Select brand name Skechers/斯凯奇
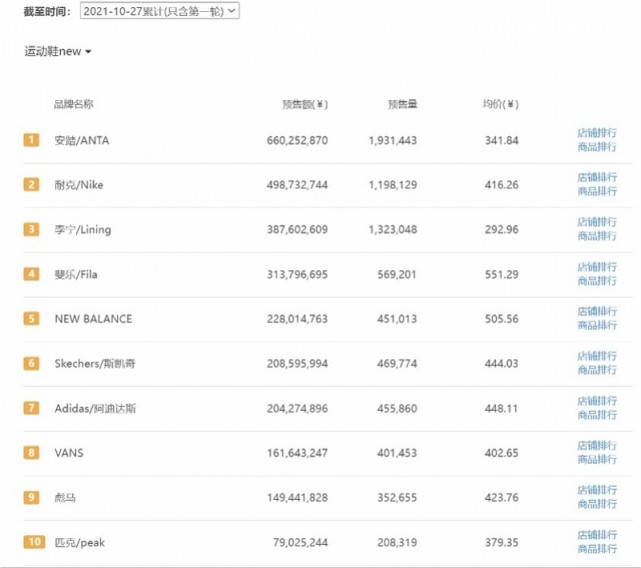This screenshot has height=568, width=641. tap(95, 364)
